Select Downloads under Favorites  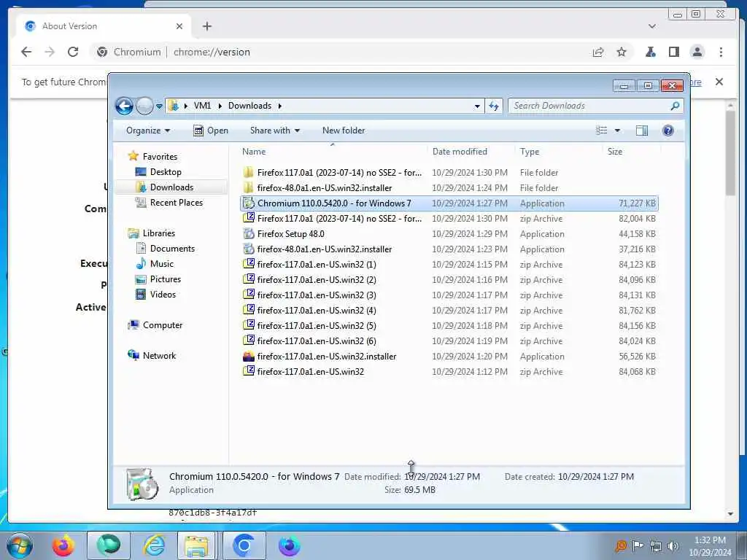point(171,187)
